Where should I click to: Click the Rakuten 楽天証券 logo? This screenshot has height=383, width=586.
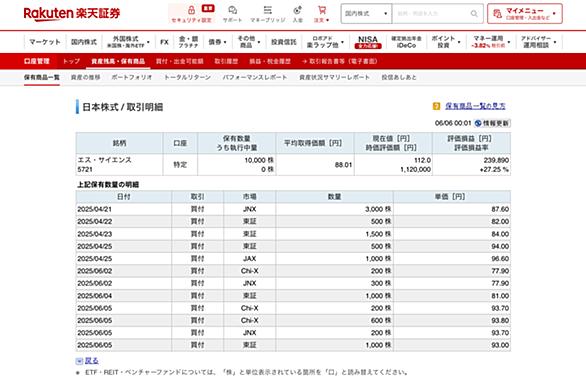point(72,13)
